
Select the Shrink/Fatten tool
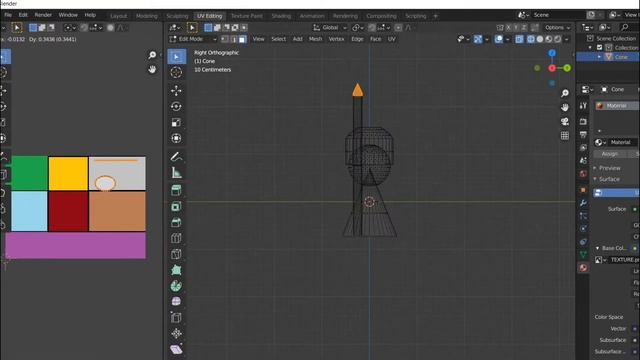point(176,333)
